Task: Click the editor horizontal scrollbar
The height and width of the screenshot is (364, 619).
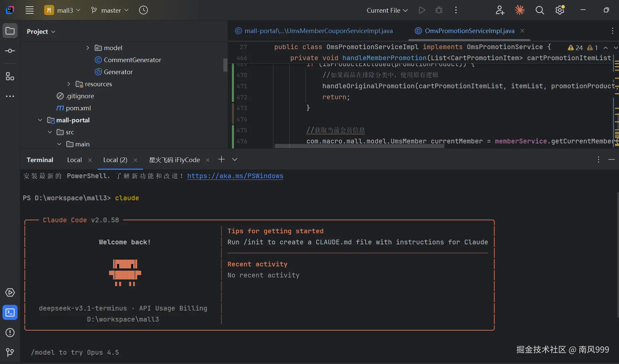Action: point(359,146)
